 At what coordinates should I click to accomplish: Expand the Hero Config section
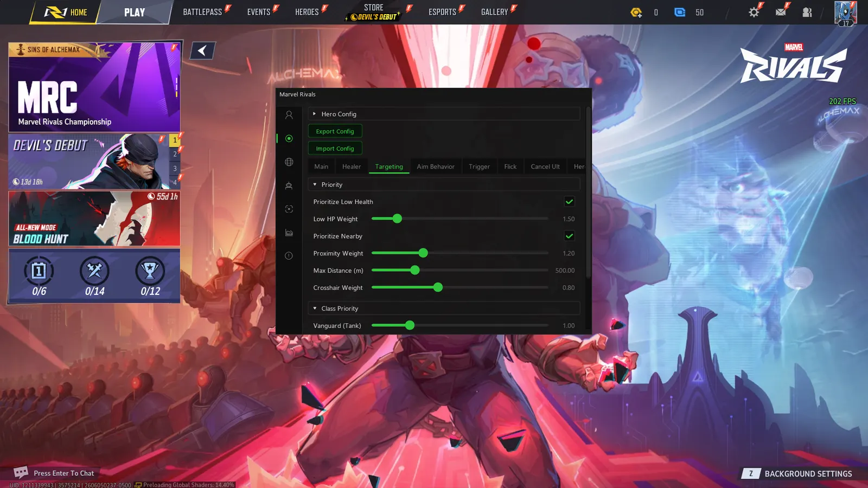(x=444, y=114)
